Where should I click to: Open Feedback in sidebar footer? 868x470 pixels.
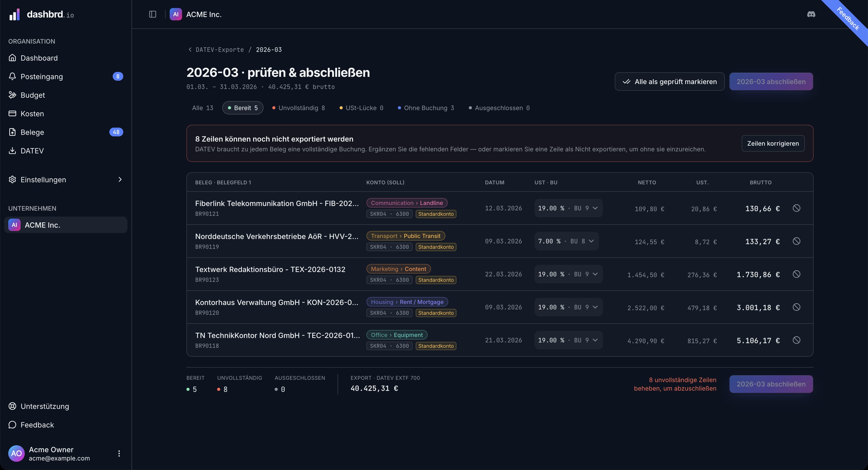pyautogui.click(x=66, y=425)
